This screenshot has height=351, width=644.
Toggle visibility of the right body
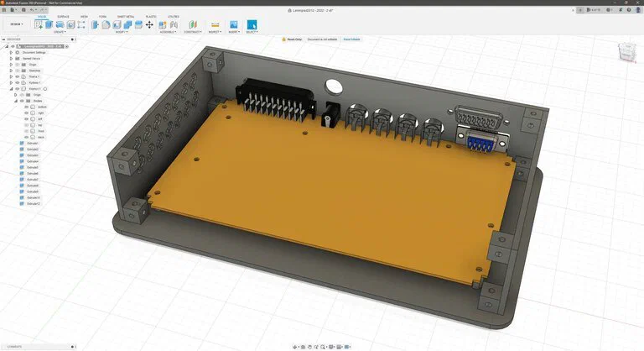(x=26, y=113)
